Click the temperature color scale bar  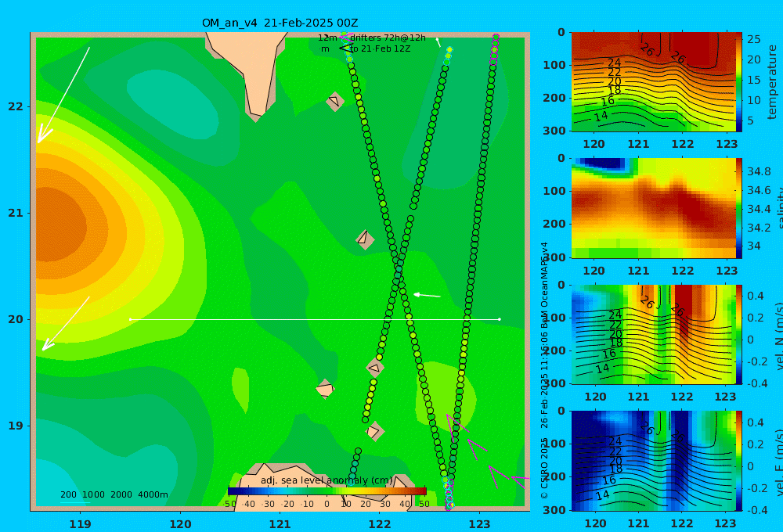739,82
